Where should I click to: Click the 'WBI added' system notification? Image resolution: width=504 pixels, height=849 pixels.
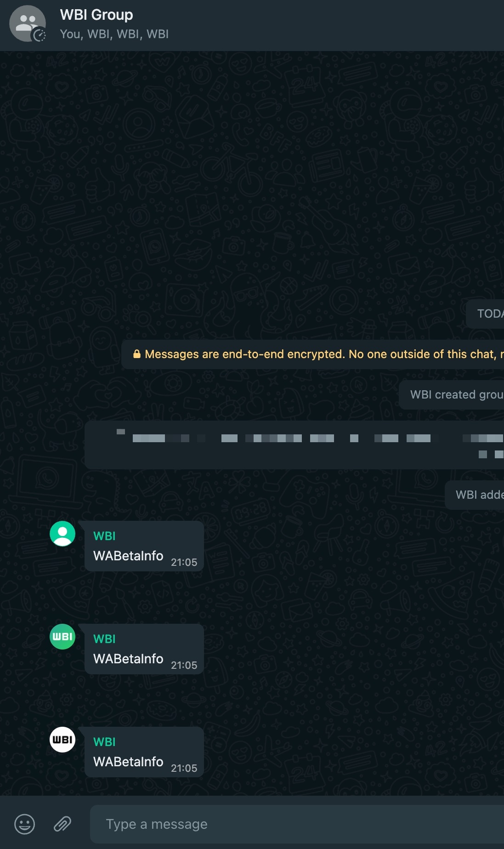click(474, 495)
